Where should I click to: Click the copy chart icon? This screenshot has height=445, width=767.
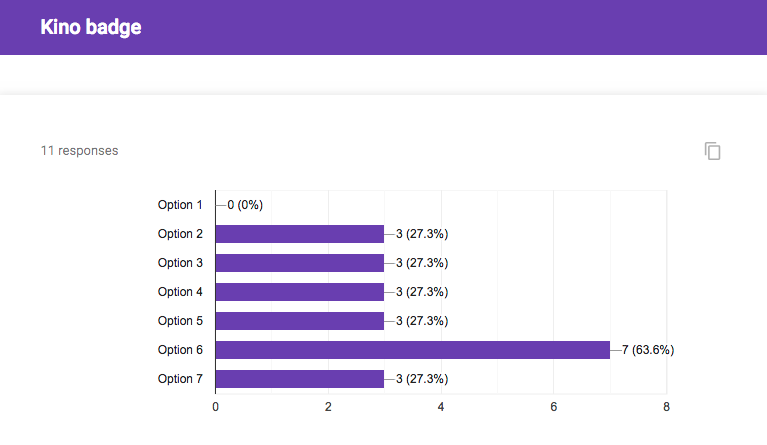(x=712, y=151)
